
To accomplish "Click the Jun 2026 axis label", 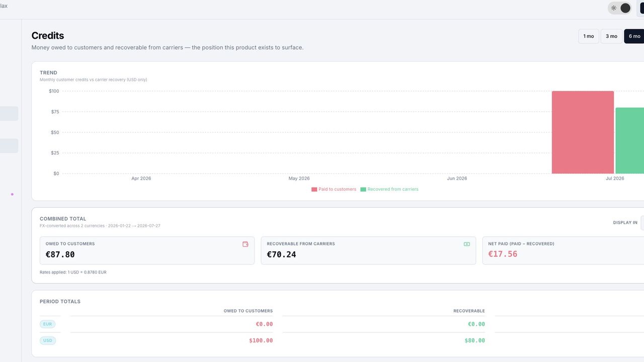I will pyautogui.click(x=457, y=178).
